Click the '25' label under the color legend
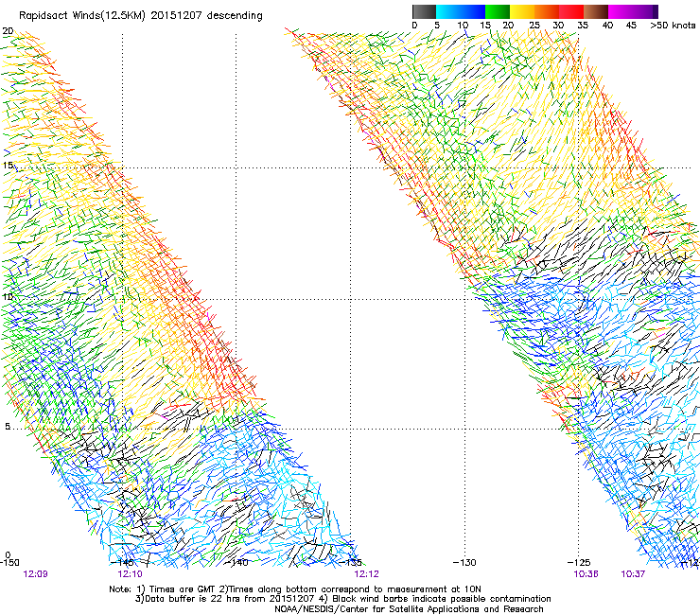This screenshot has height=615, width=700. (534, 26)
